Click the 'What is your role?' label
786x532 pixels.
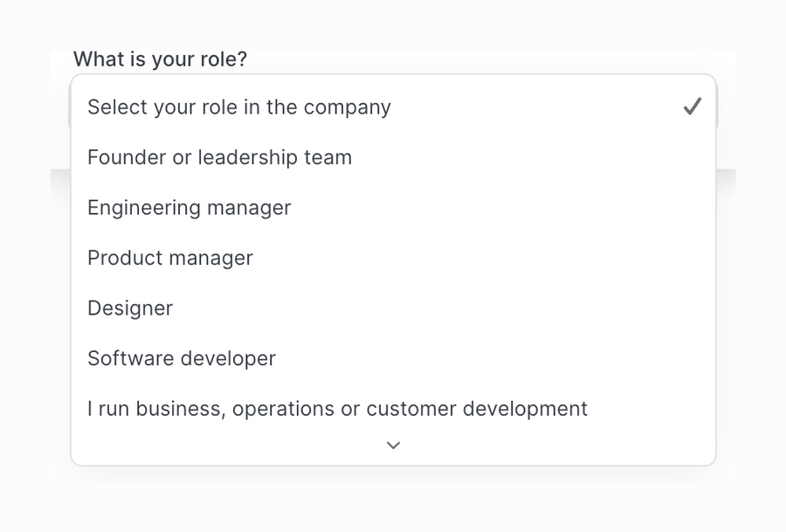point(160,59)
